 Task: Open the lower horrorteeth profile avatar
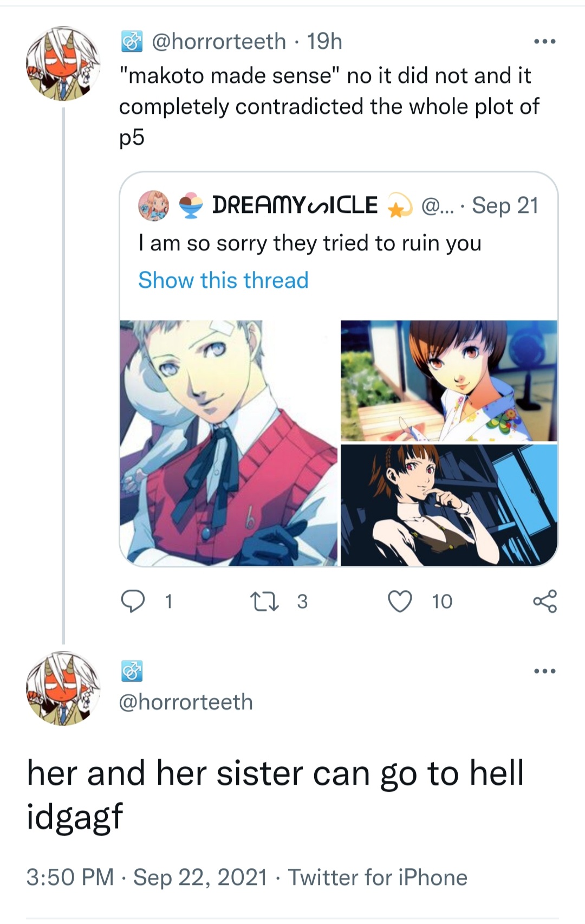(x=63, y=688)
